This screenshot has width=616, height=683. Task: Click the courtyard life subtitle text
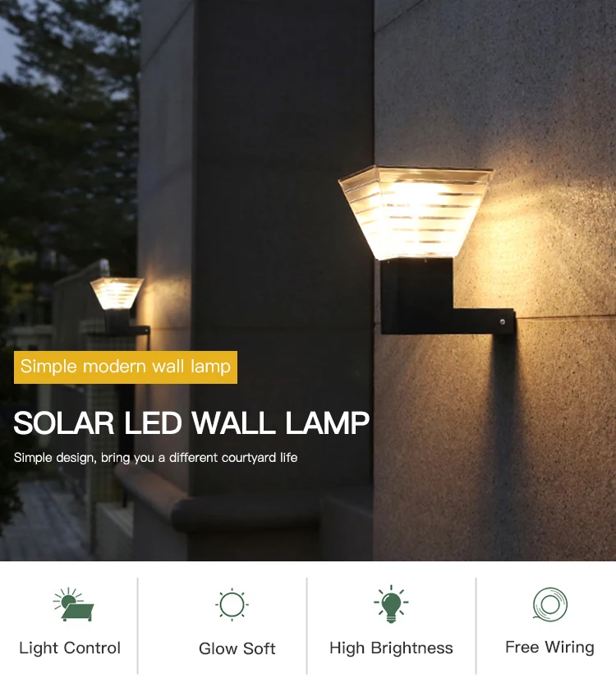(155, 458)
